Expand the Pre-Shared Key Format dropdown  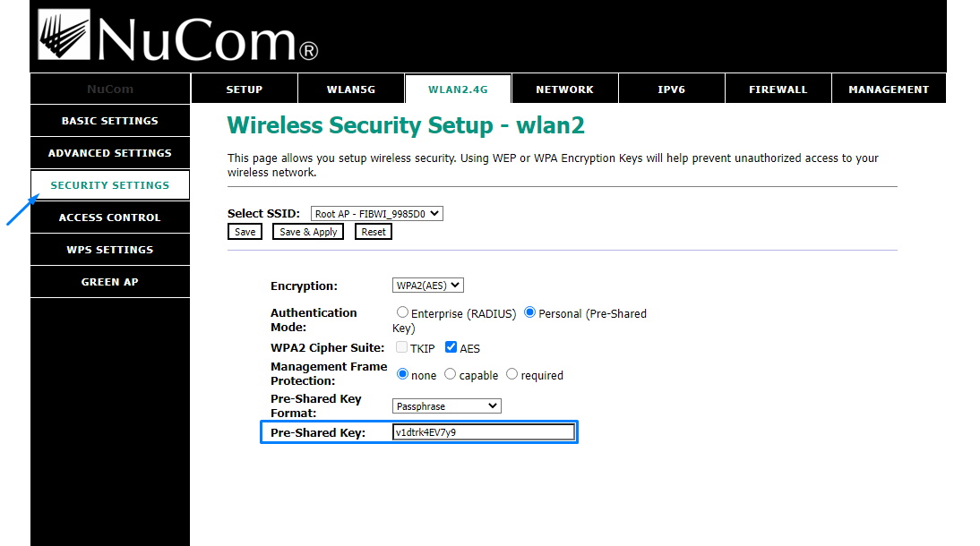447,406
